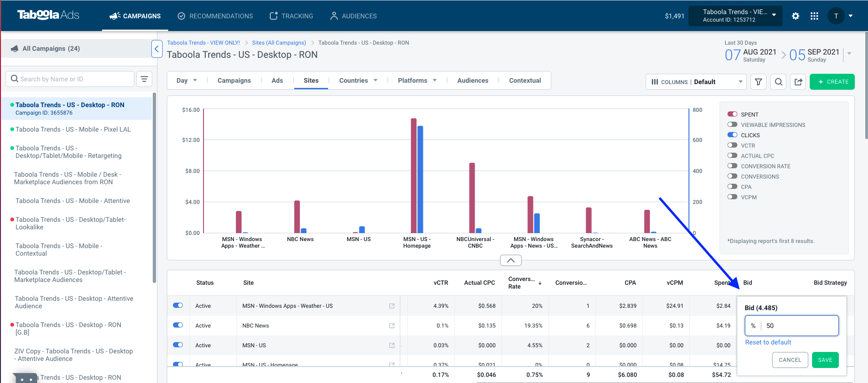
Task: Click the table search magnifier icon
Action: click(x=778, y=82)
